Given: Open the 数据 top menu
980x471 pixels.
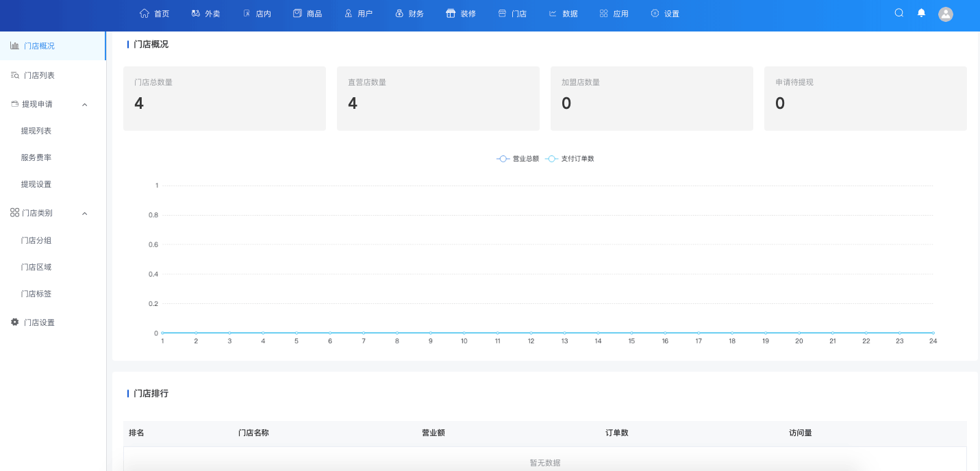Looking at the screenshot, I should coord(563,14).
